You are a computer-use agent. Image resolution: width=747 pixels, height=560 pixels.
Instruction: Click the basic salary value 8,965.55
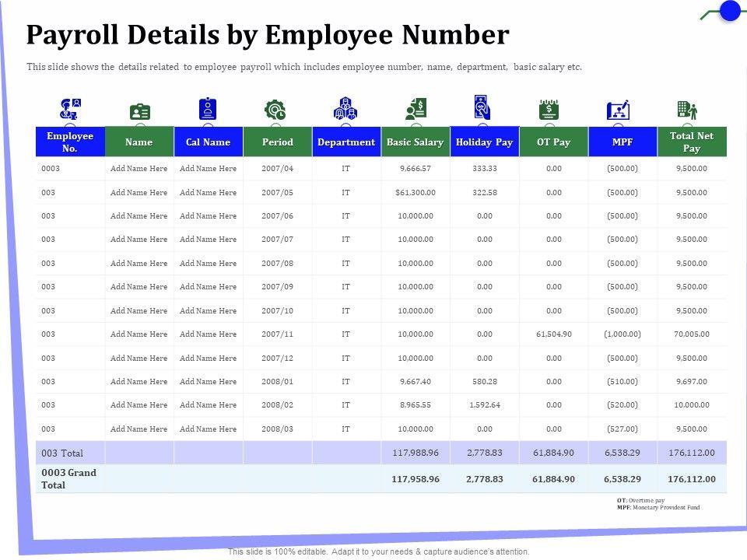(416, 404)
